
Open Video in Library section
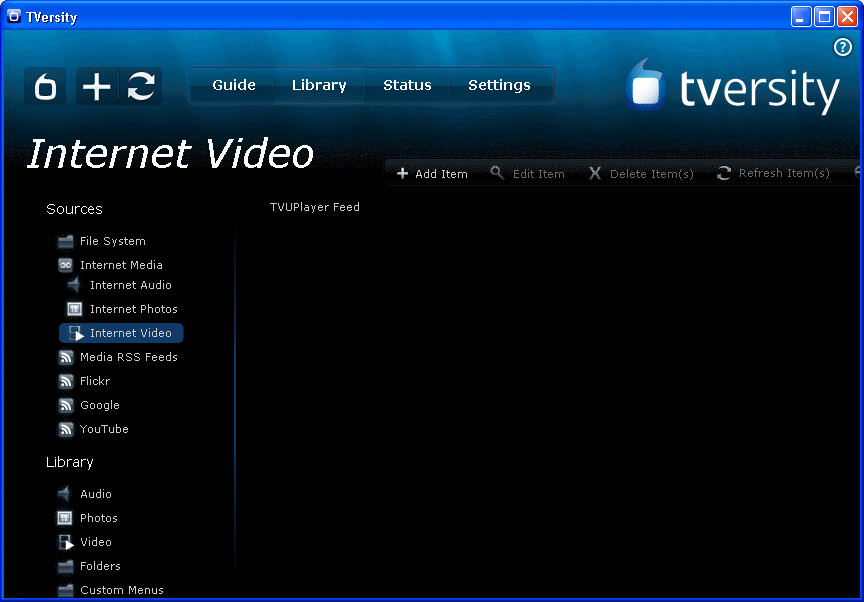tap(96, 542)
